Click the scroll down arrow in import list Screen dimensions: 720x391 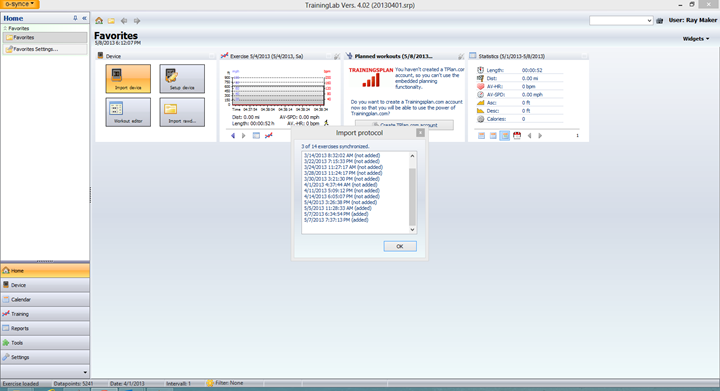tap(412, 229)
